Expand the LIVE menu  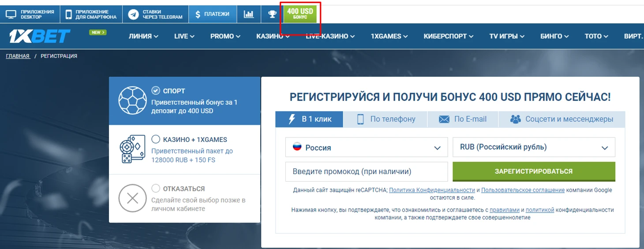pyautogui.click(x=184, y=37)
